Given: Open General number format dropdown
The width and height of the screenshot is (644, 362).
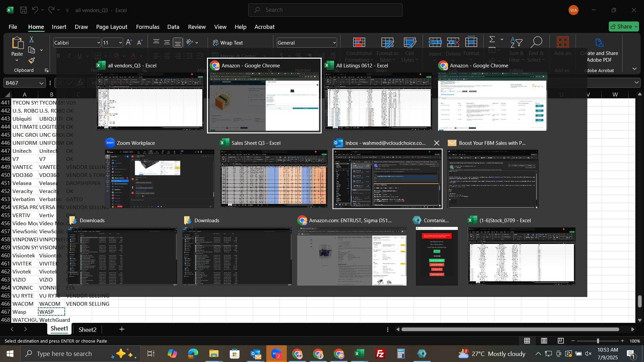Looking at the screenshot, I should pos(334,43).
